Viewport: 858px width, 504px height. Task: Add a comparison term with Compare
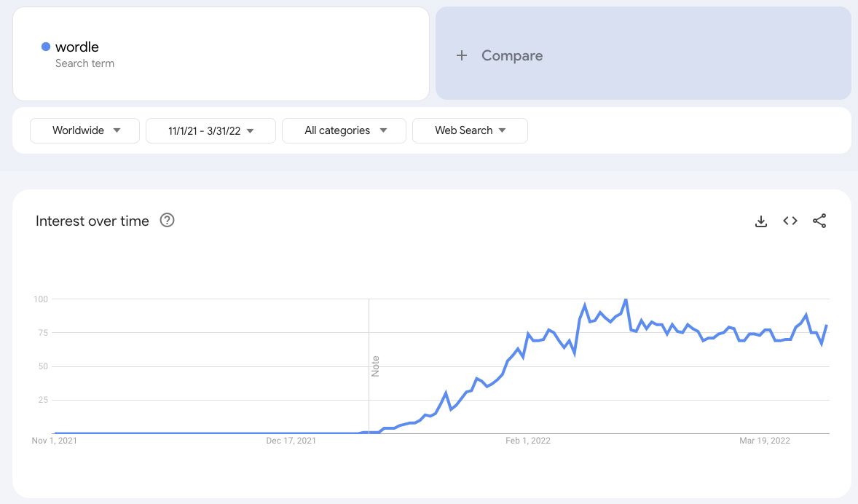point(644,54)
